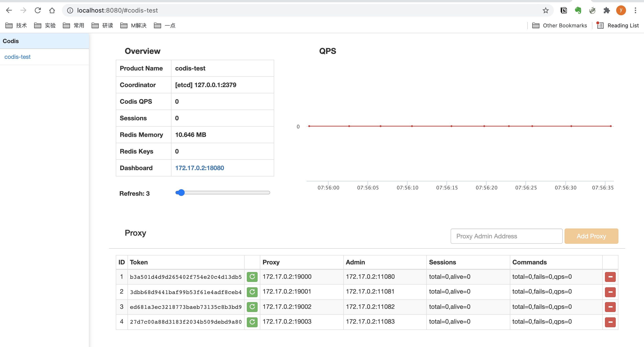Reload the page with browser refresh icon
This screenshot has height=347, width=644.
coord(38,10)
